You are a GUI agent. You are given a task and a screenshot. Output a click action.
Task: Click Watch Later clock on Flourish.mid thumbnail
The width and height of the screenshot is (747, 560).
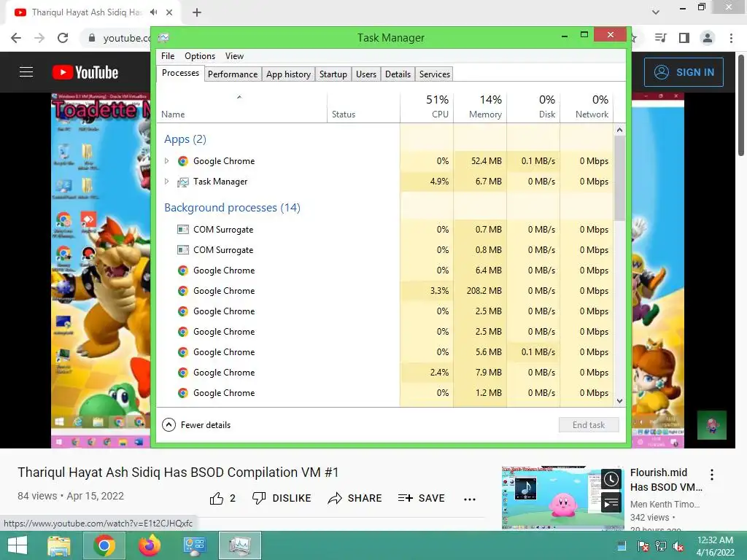pos(611,479)
